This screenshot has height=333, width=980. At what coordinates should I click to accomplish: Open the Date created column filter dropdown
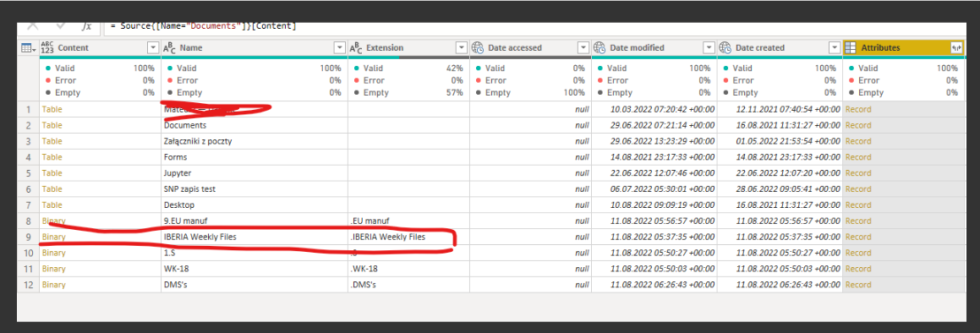pyautogui.click(x=835, y=47)
